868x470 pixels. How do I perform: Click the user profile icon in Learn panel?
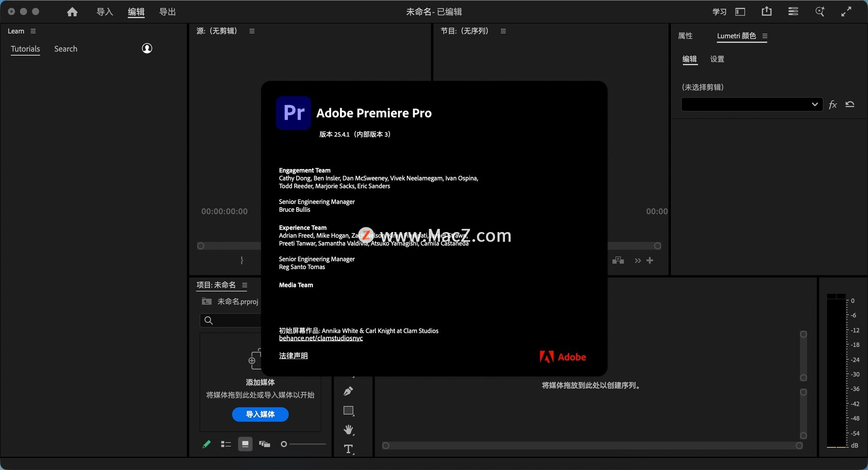point(147,48)
